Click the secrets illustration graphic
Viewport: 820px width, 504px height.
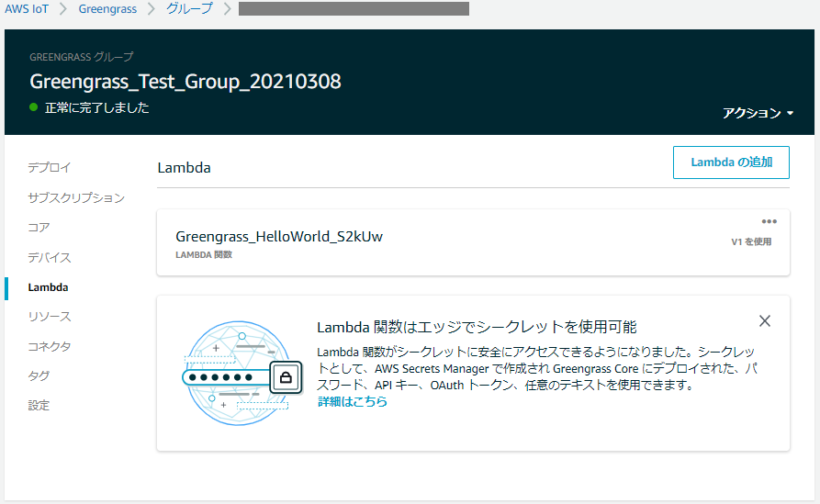coord(242,373)
